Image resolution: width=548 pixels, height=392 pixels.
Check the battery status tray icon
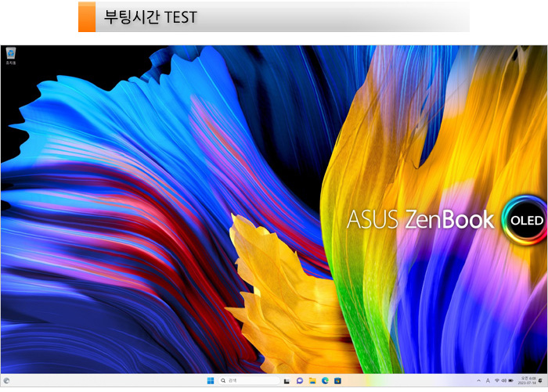[x=510, y=381]
